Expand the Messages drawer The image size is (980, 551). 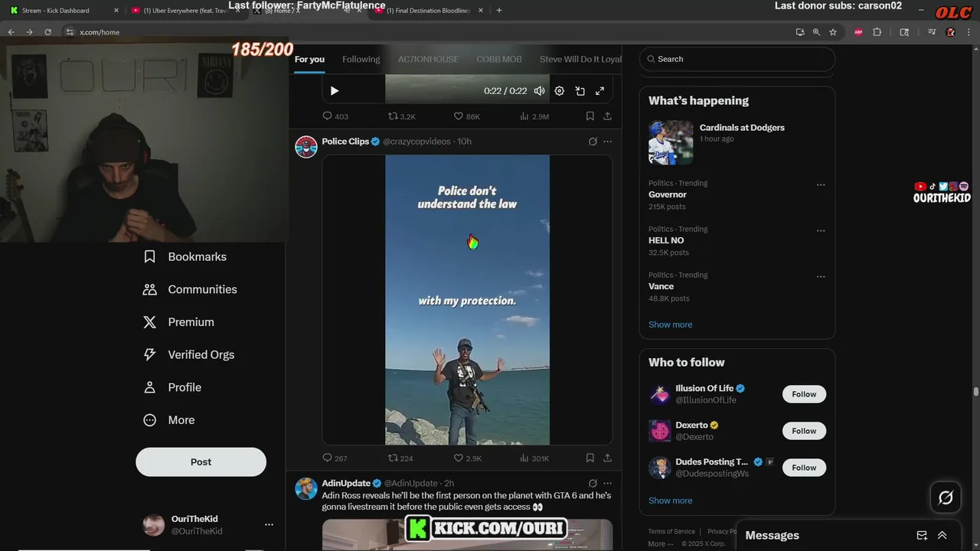click(x=942, y=536)
